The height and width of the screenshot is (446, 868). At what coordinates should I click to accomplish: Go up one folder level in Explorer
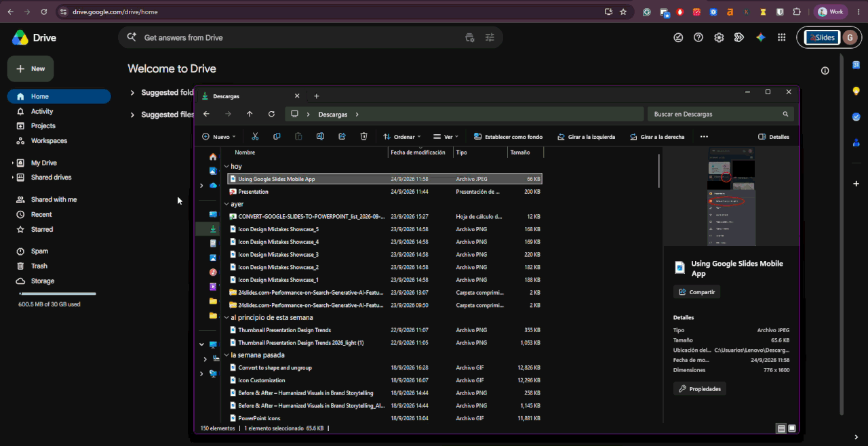pyautogui.click(x=250, y=114)
